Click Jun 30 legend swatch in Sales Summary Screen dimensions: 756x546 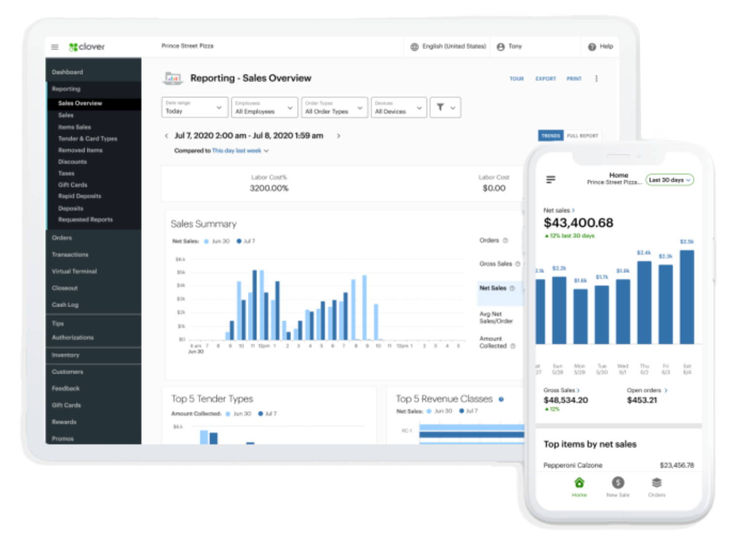pyautogui.click(x=206, y=241)
